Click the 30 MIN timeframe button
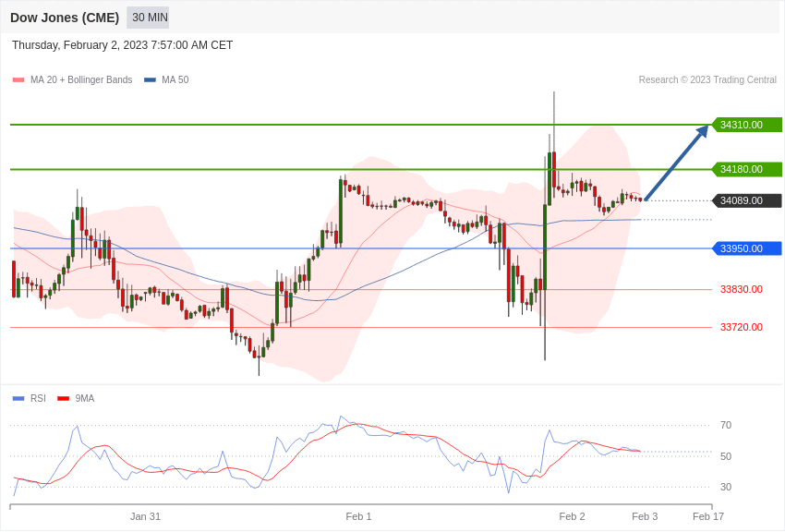 click(x=148, y=18)
